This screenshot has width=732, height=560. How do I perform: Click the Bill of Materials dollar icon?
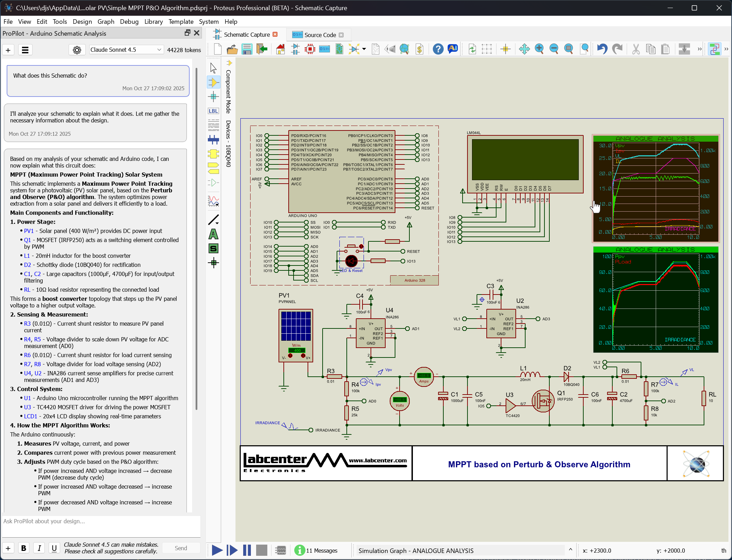419,49
